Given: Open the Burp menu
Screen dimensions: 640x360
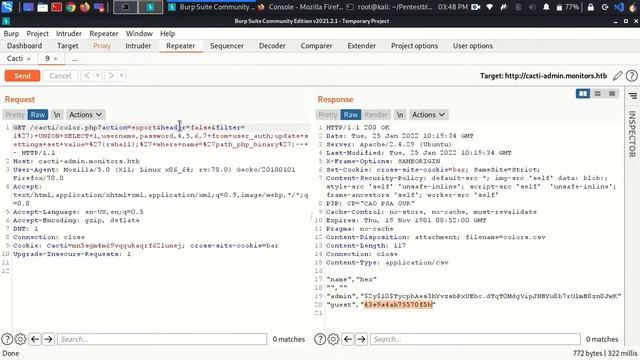Looking at the screenshot, I should coord(11,33).
